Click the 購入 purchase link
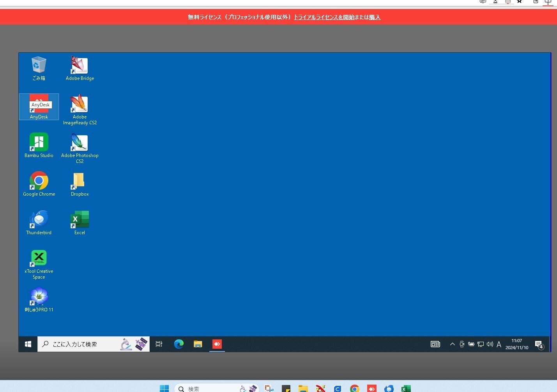Image resolution: width=557 pixels, height=392 pixels. pyautogui.click(x=375, y=17)
